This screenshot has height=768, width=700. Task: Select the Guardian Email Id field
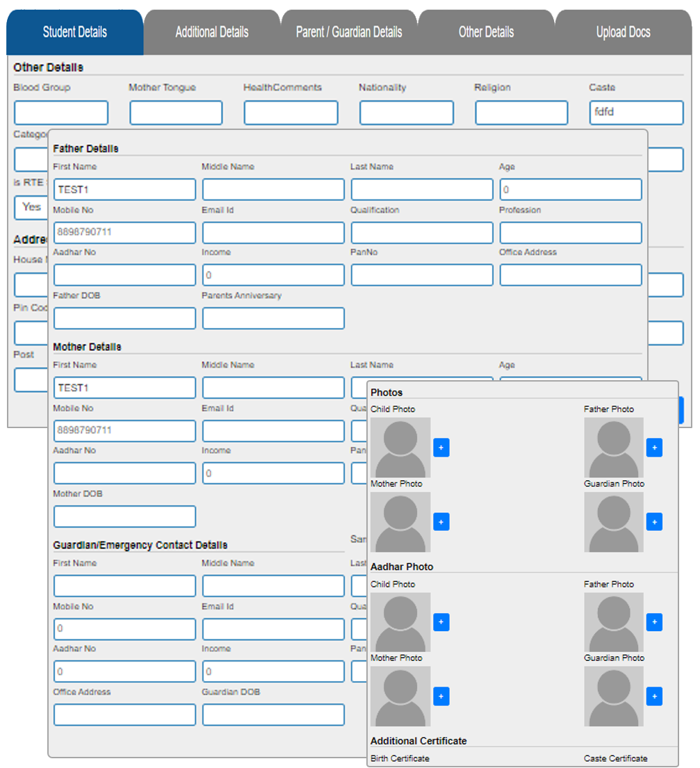273,629
